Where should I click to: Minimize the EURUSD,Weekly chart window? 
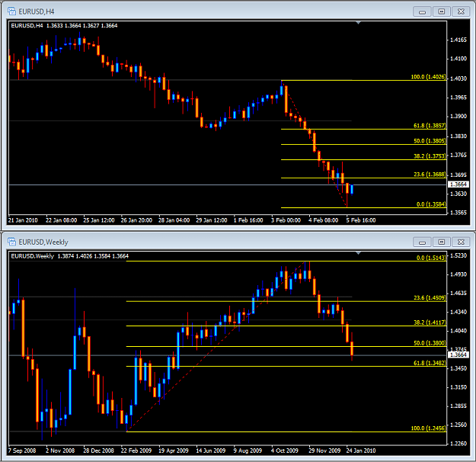(422, 242)
